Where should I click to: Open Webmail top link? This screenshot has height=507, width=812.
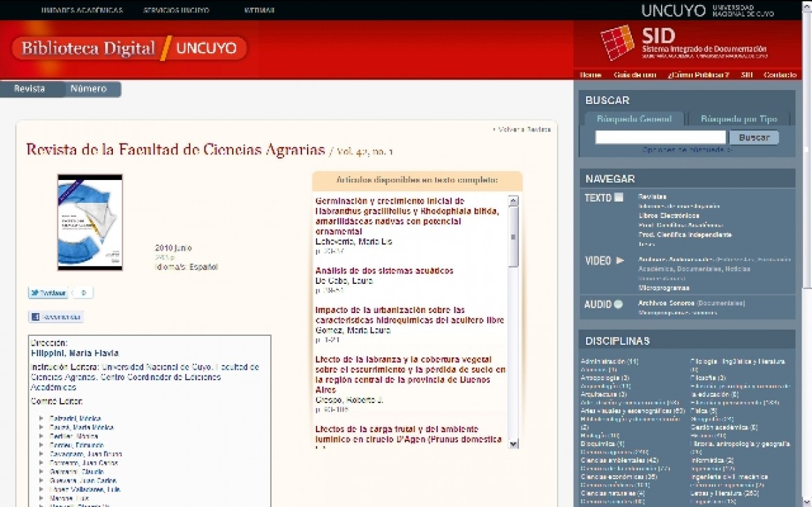tap(259, 10)
